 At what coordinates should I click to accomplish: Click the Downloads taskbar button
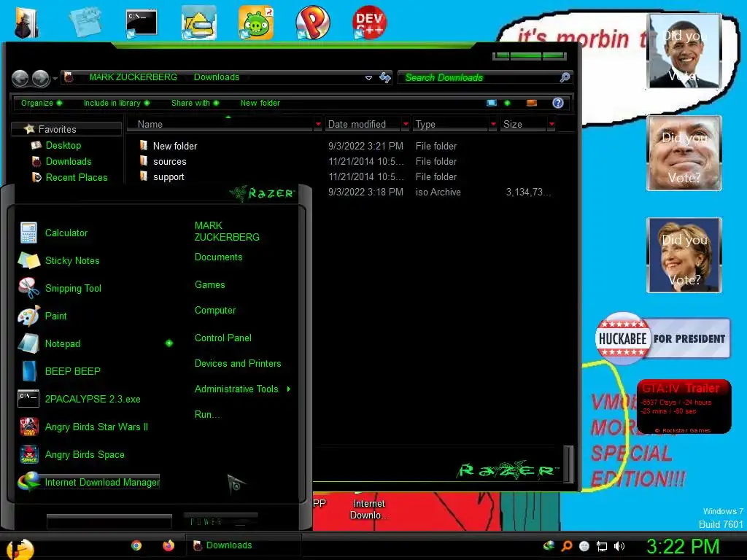(x=244, y=545)
